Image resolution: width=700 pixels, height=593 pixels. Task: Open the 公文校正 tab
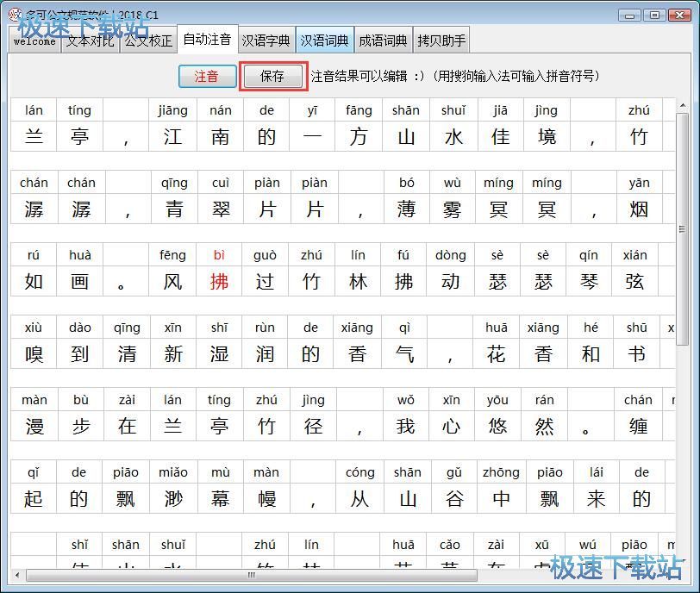[147, 41]
